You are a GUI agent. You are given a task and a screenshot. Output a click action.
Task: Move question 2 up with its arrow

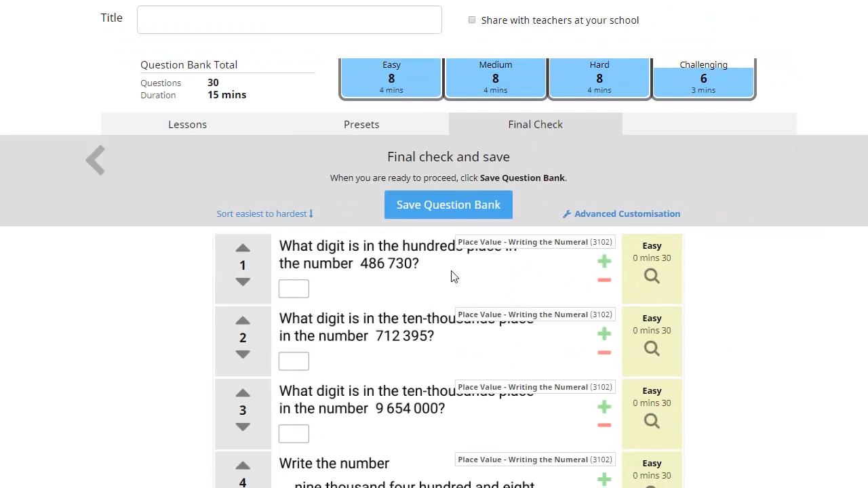point(243,321)
